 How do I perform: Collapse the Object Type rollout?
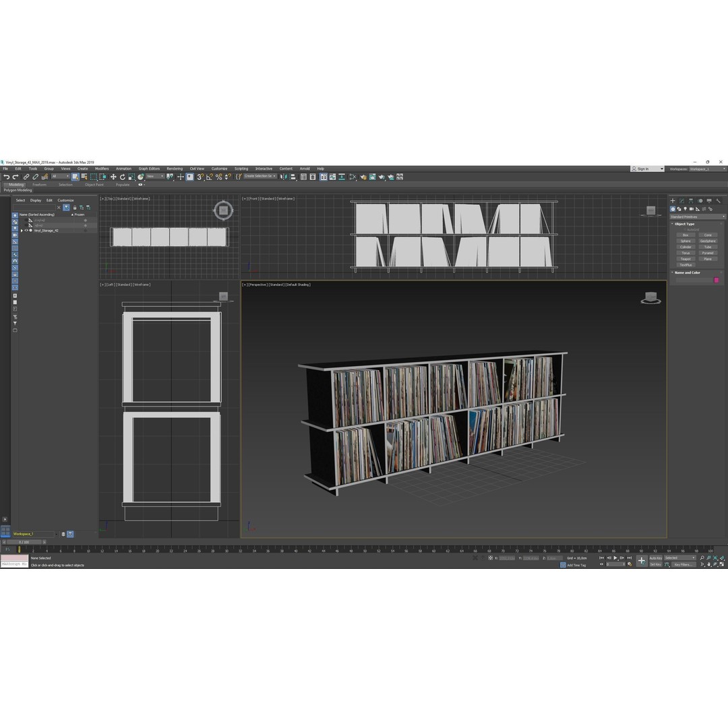[683, 224]
